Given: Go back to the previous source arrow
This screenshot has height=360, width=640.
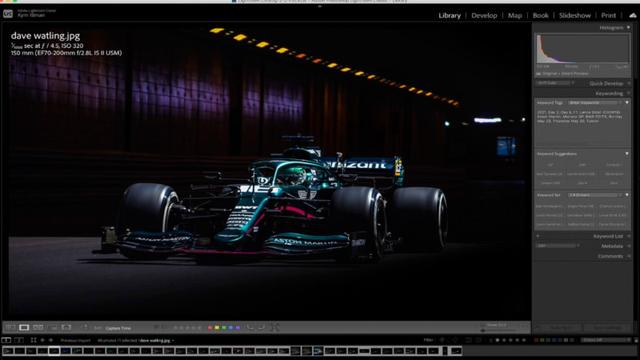Looking at the screenshot, I should (x=42, y=340).
